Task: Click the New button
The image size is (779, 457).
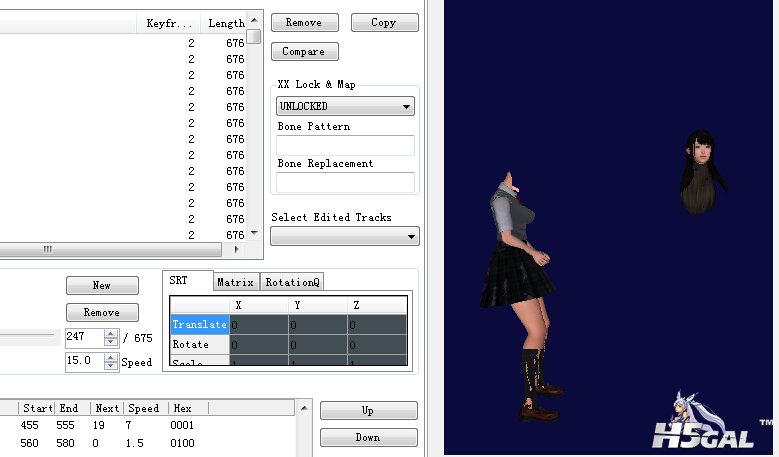Action: pyautogui.click(x=101, y=286)
